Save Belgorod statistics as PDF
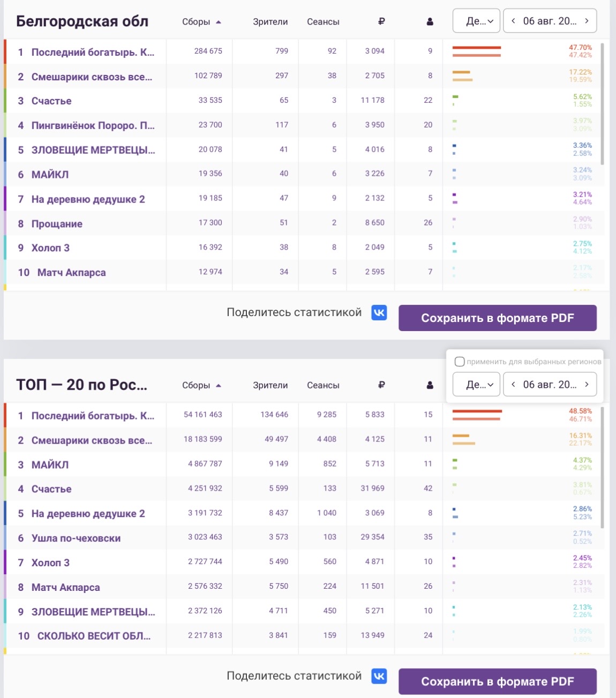The width and height of the screenshot is (616, 698). pyautogui.click(x=498, y=318)
